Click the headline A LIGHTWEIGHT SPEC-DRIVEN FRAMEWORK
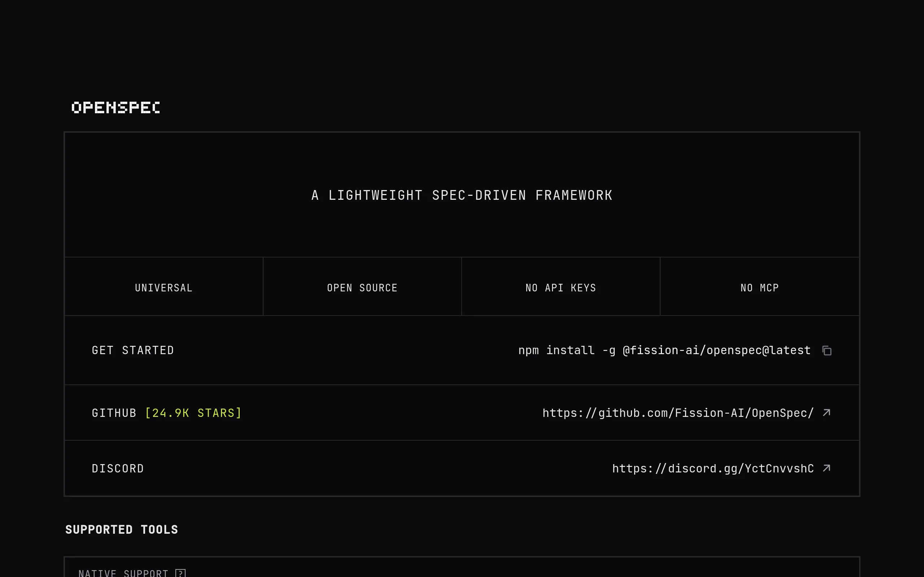 [462, 195]
